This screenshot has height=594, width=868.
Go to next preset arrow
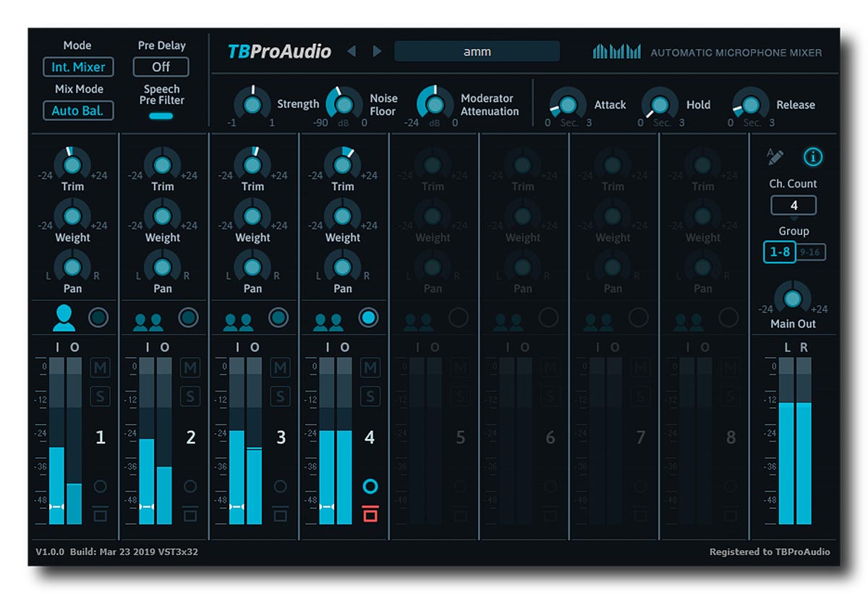click(377, 51)
